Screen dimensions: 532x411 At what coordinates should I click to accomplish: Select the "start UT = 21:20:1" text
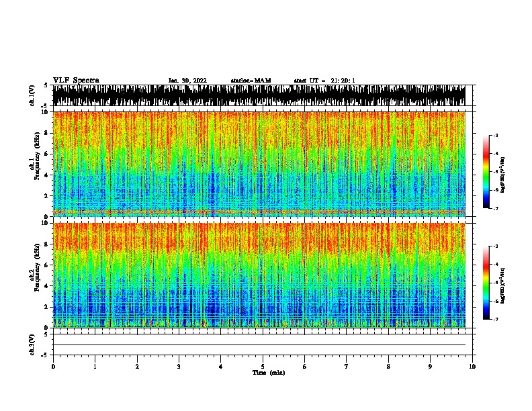point(324,81)
